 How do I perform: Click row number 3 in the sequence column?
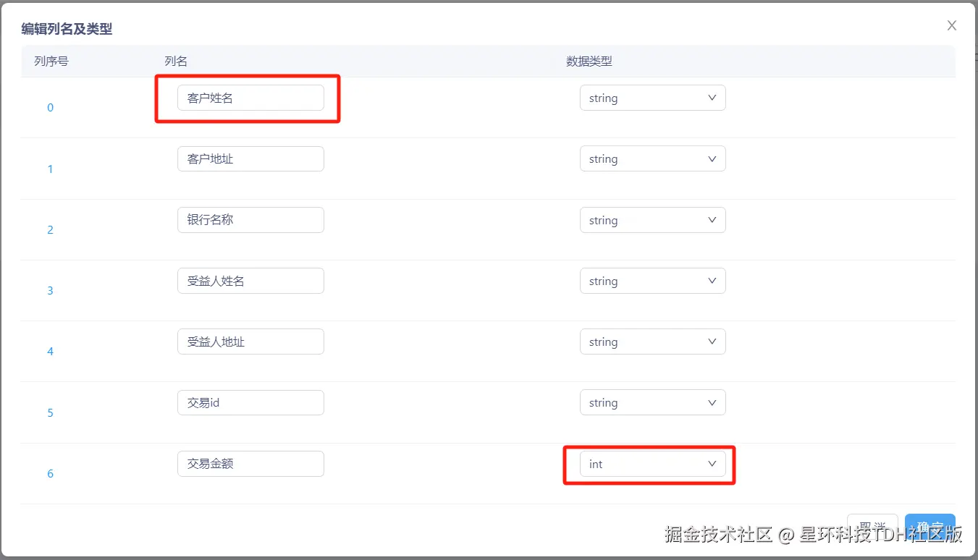coord(50,290)
